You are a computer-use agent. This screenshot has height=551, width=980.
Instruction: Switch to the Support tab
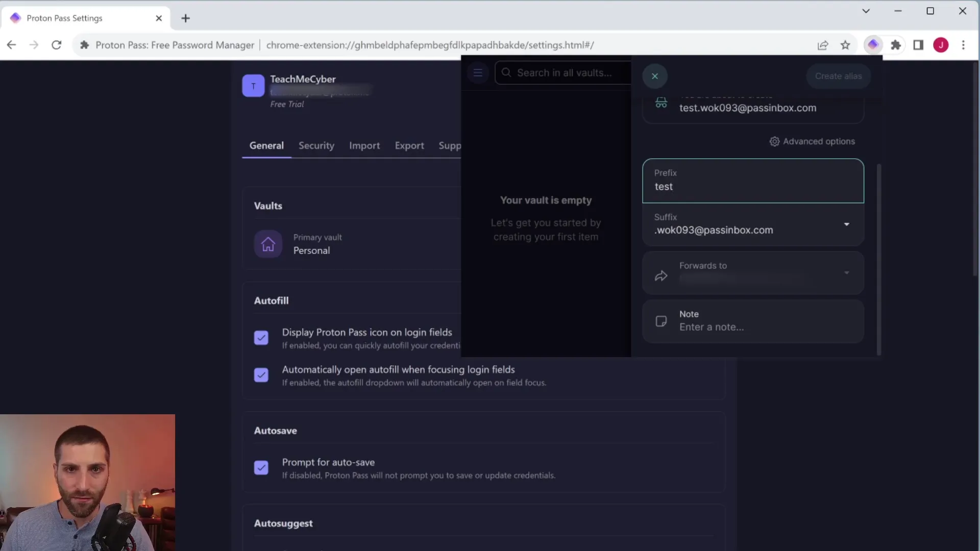[x=450, y=146]
